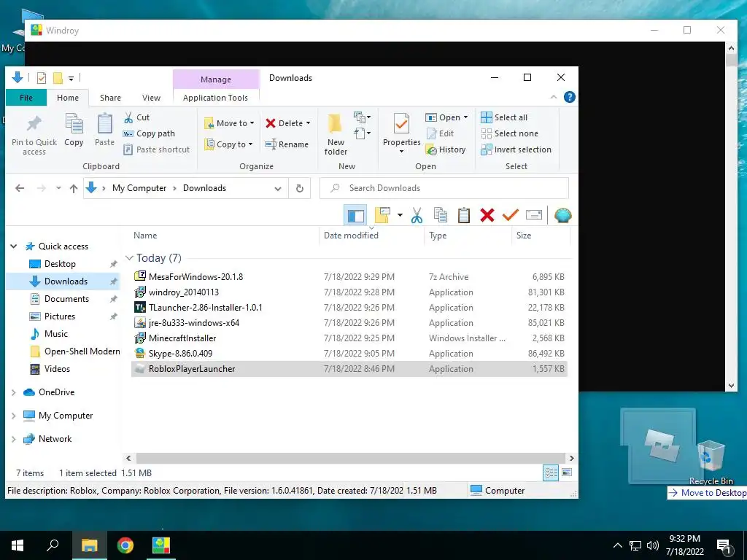
Task: Click Paste shortcut in the ribbon
Action: (x=157, y=149)
